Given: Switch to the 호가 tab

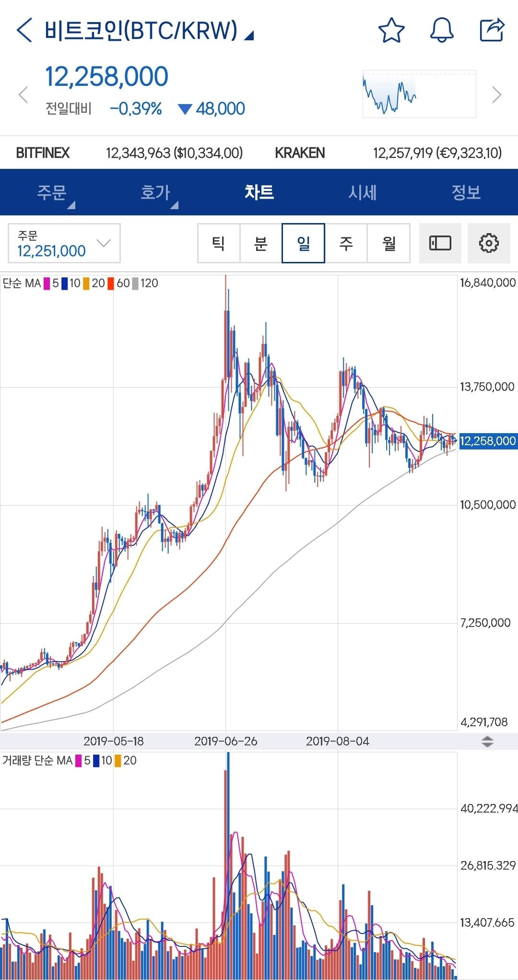Looking at the screenshot, I should click(155, 192).
